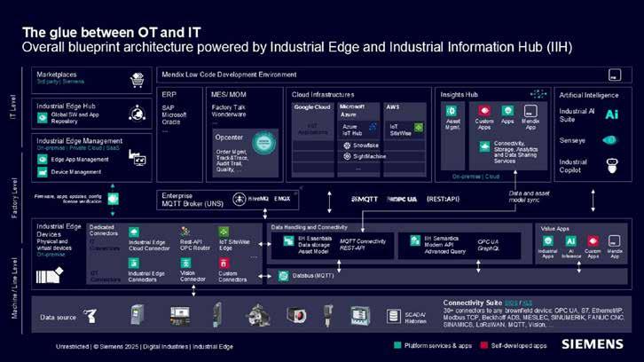
Task: Click the Industrial Edge Hub globe icon
Action: point(137,114)
